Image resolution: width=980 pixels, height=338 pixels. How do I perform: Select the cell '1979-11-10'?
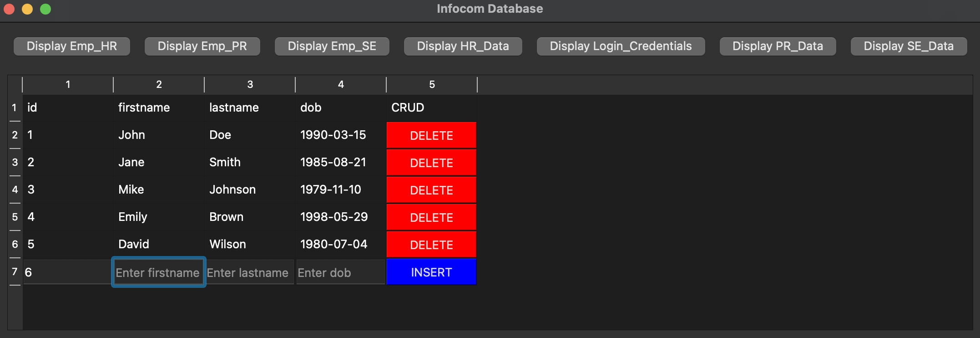(341, 190)
